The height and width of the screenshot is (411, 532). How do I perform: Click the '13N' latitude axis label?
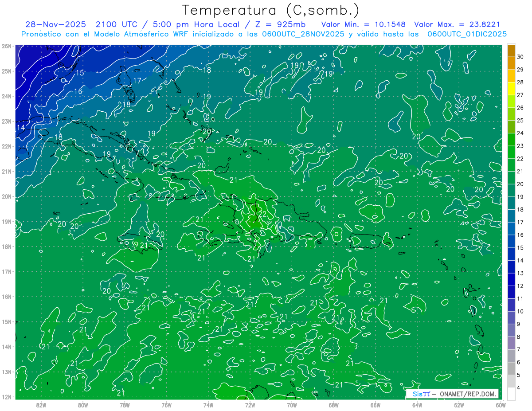click(6, 372)
